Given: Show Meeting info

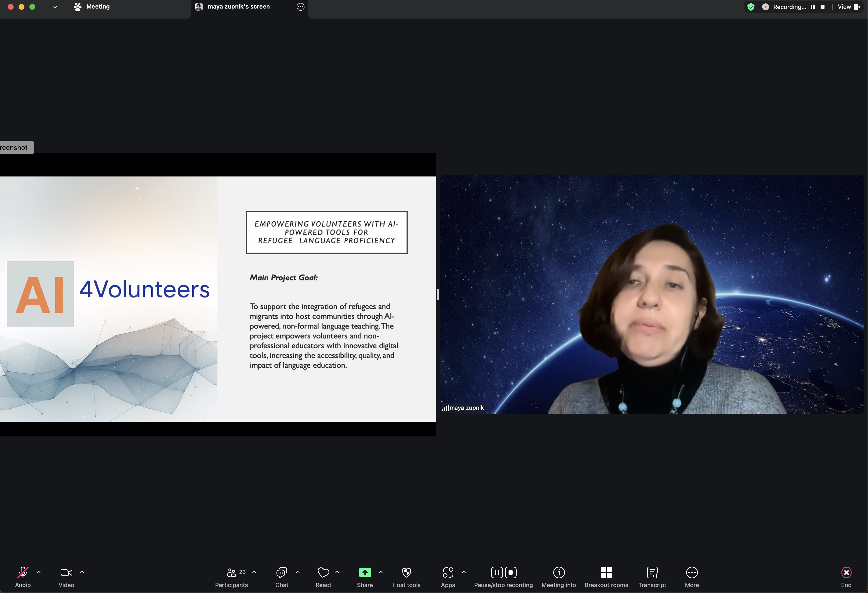Looking at the screenshot, I should coord(559,576).
